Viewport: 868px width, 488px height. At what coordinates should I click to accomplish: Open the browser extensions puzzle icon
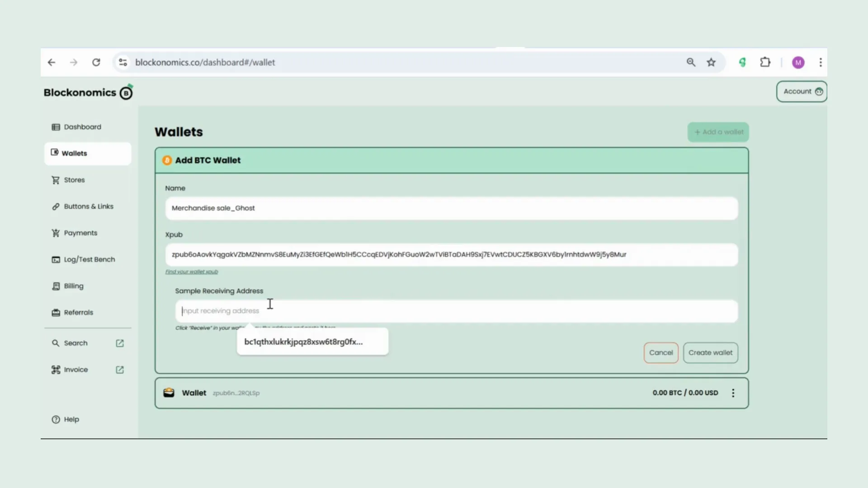click(x=765, y=62)
